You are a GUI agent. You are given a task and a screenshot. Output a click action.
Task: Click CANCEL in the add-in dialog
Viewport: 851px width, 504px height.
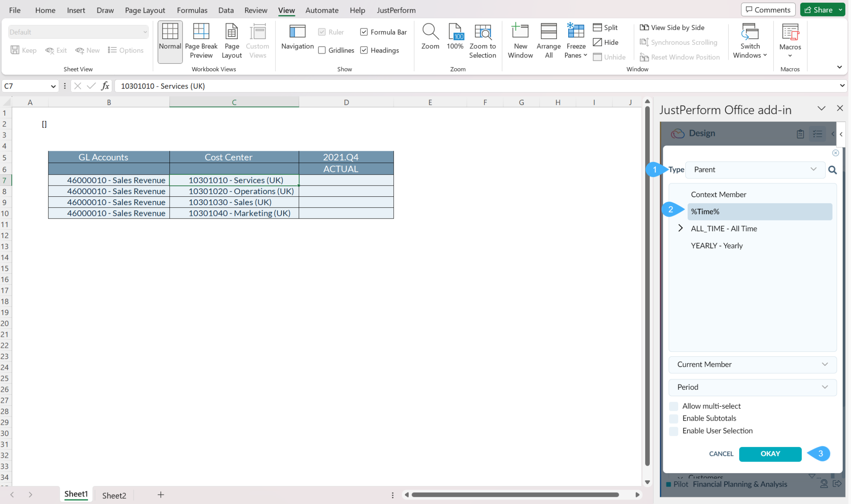point(721,454)
